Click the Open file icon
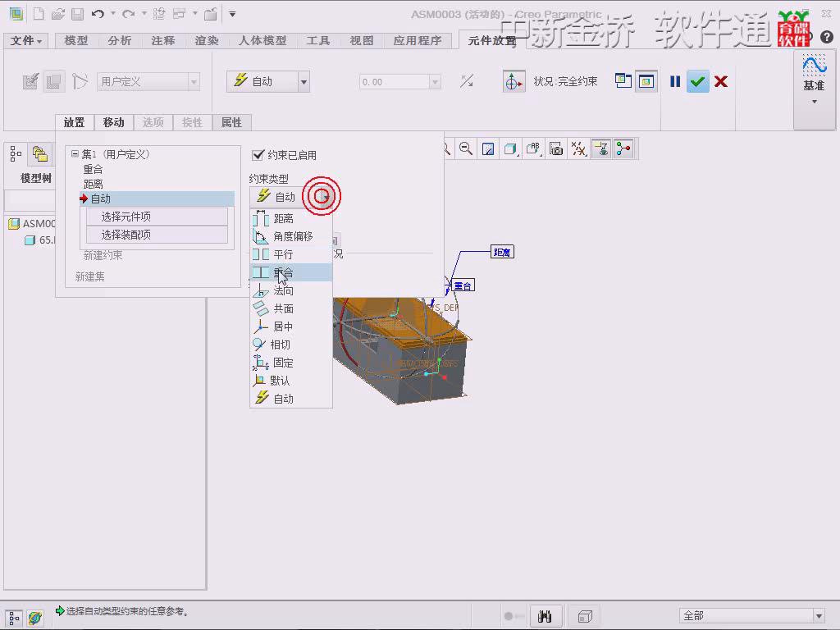 coord(58,14)
